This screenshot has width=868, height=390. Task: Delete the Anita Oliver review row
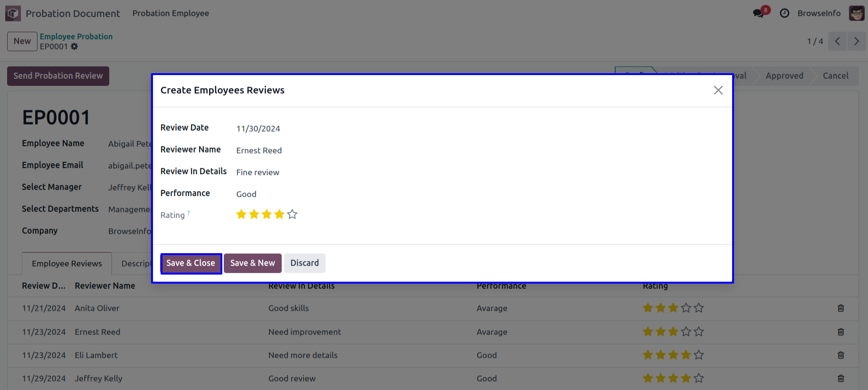click(840, 308)
